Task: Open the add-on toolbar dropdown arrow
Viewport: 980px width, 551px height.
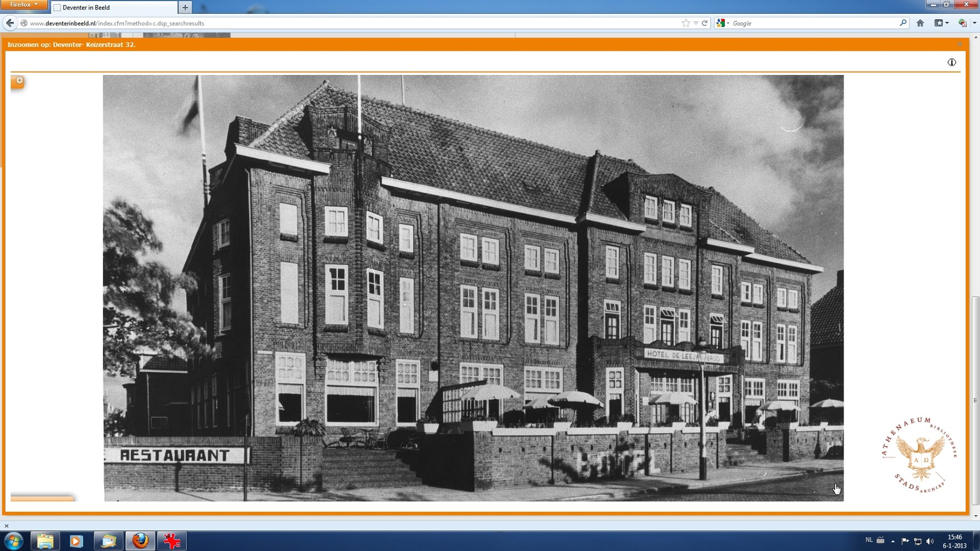Action: coord(974,23)
